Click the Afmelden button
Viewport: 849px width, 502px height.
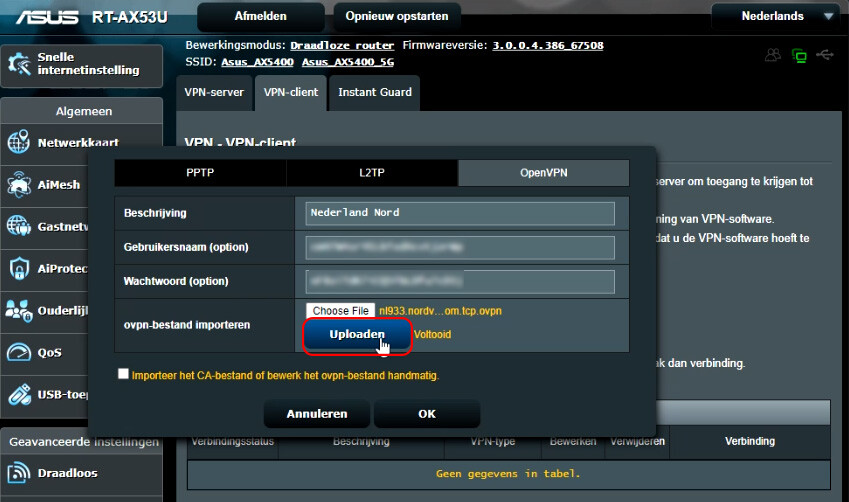260,16
